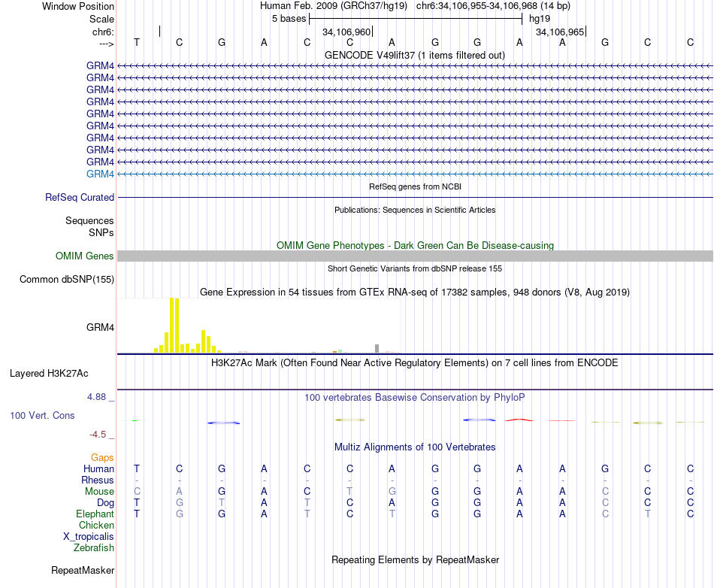Click the 5 bases scale bar
This screenshot has width=714, height=588.
pos(416,19)
